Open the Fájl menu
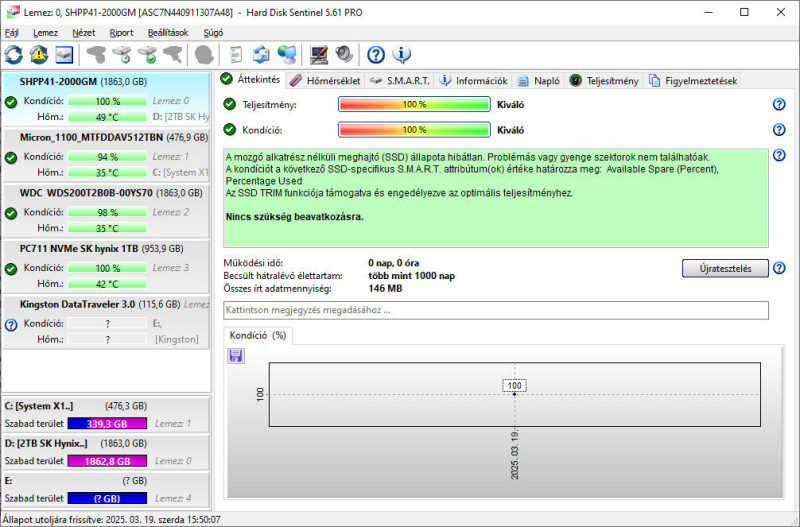This screenshot has height=527, width=800. (12, 33)
